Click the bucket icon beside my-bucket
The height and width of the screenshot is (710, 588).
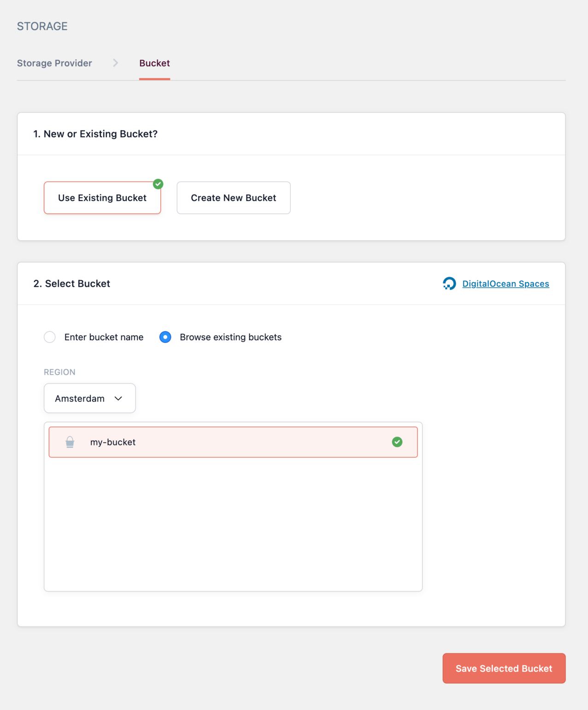[x=70, y=442]
